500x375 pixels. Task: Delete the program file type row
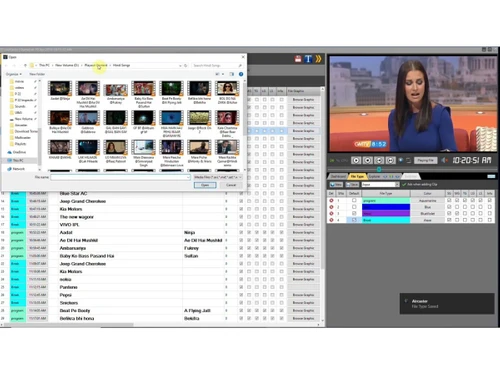pyautogui.click(x=331, y=201)
